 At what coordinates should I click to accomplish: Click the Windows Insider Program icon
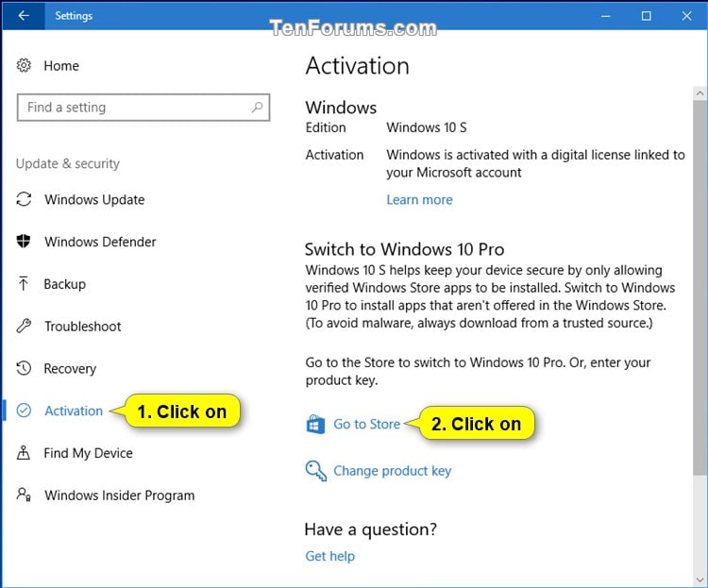point(24,495)
